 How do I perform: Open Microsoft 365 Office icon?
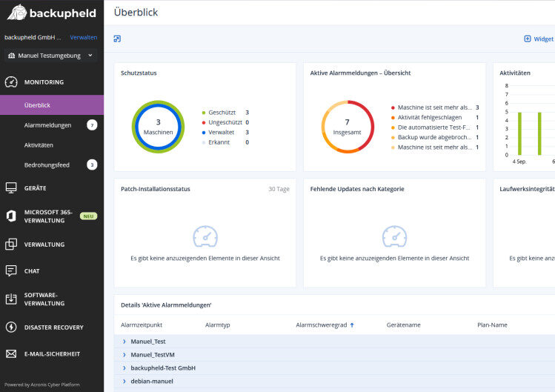[11, 216]
